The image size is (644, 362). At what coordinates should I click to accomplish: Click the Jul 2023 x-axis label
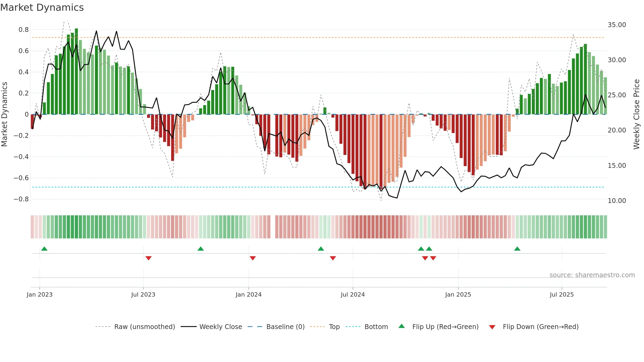[x=143, y=294]
